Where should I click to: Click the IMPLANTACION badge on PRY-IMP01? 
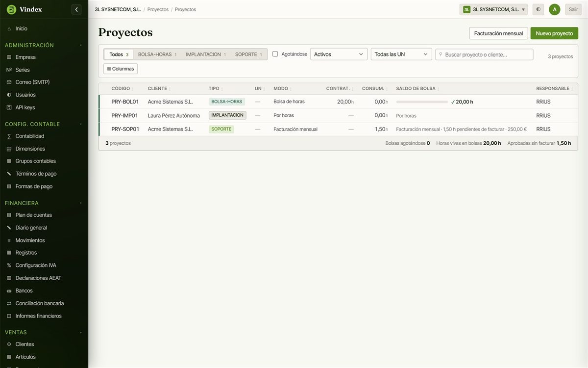coord(227,115)
